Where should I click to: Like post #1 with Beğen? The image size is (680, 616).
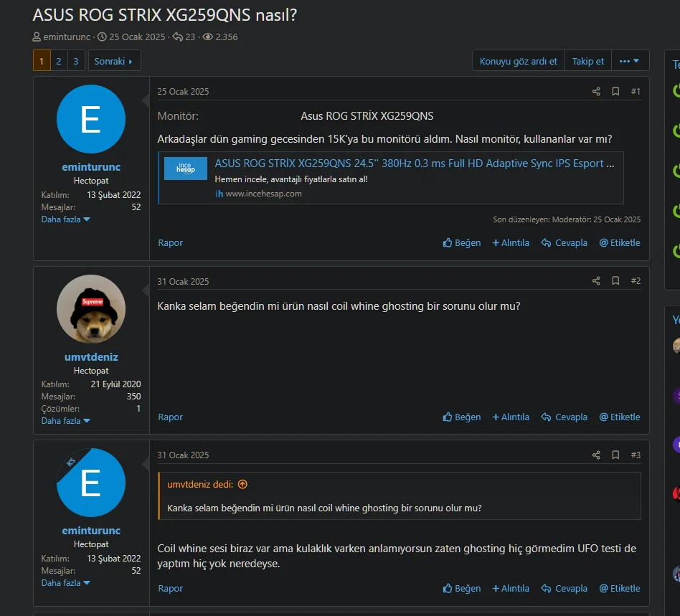coord(462,243)
